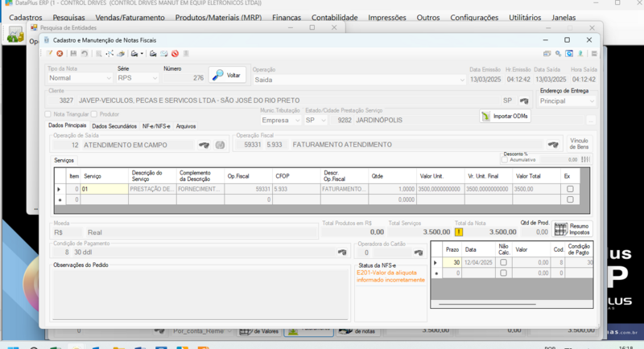Click the Observações do Pedido text area
644x349 pixels.
tap(200, 294)
